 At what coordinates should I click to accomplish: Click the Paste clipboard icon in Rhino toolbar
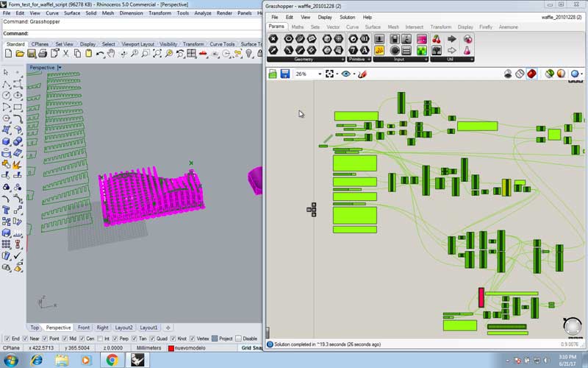point(88,54)
